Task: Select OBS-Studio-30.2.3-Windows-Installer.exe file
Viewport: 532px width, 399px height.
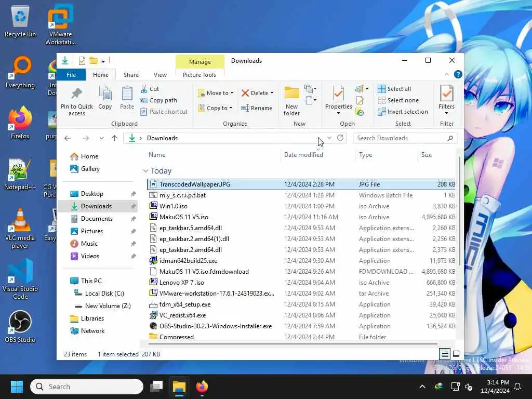Action: tap(216, 326)
